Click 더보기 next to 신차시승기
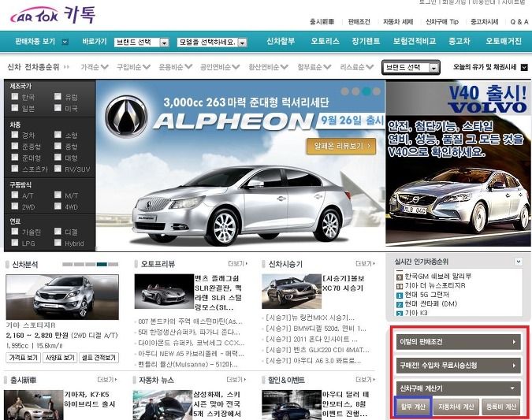The height and width of the screenshot is (420, 532). (365, 264)
